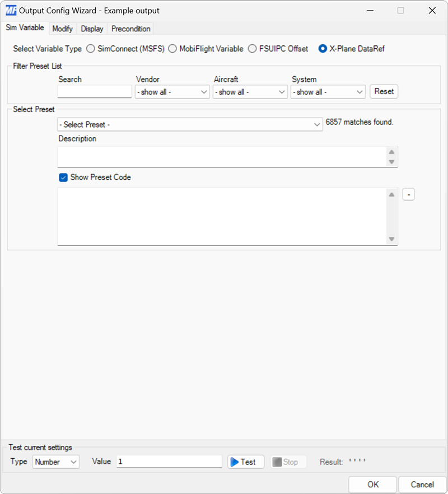Select the SimConnect (MSFS) variable type
This screenshot has width=448, height=494.
pyautogui.click(x=90, y=49)
